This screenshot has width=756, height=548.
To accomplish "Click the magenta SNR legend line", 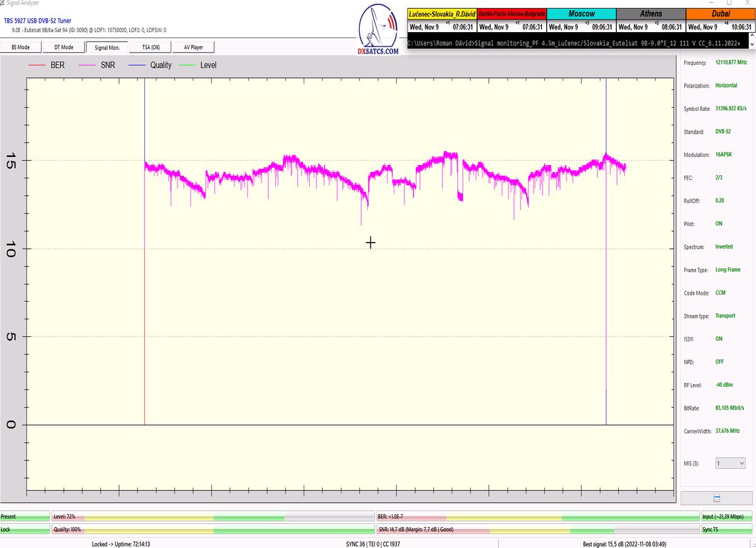I will [87, 65].
